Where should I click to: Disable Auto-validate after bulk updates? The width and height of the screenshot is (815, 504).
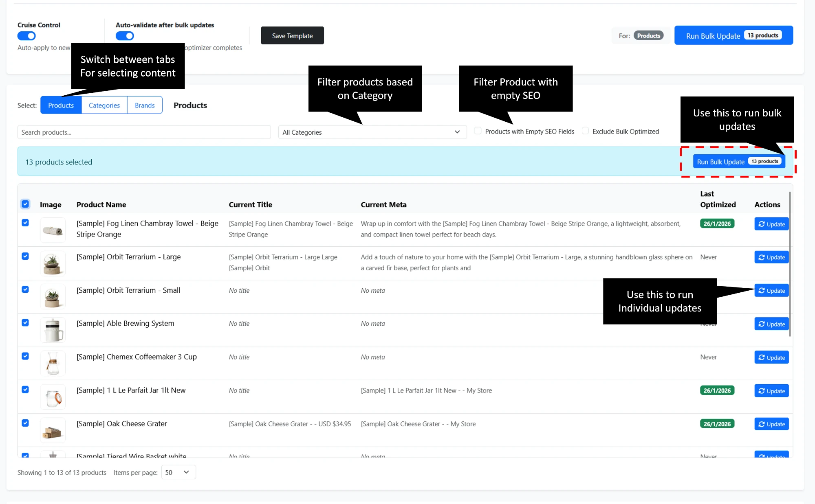tap(125, 36)
